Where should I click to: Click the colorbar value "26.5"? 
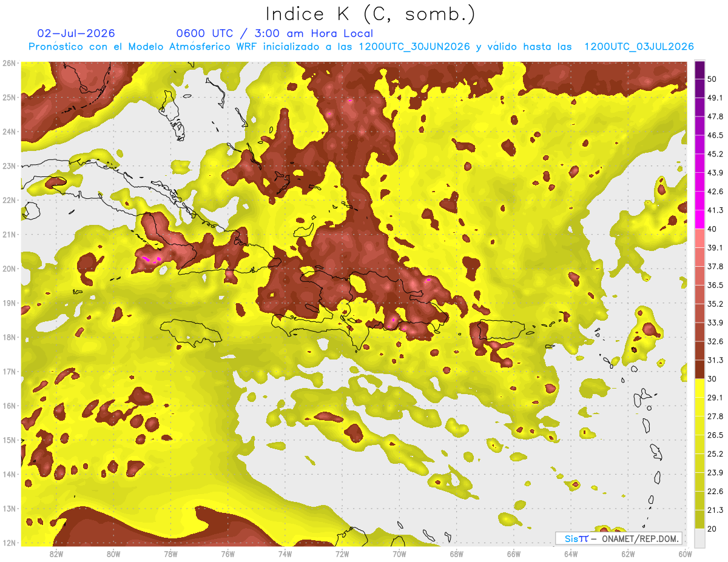(x=715, y=435)
